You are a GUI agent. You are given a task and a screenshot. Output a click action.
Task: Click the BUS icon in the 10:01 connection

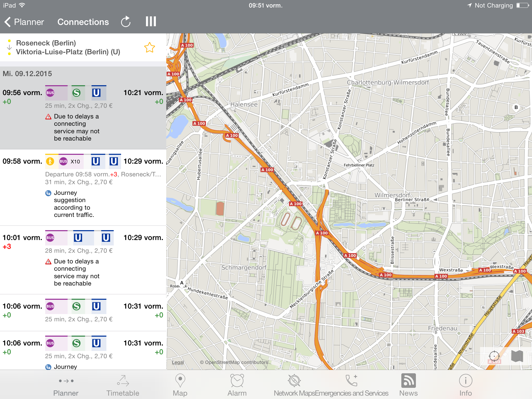tap(50, 238)
